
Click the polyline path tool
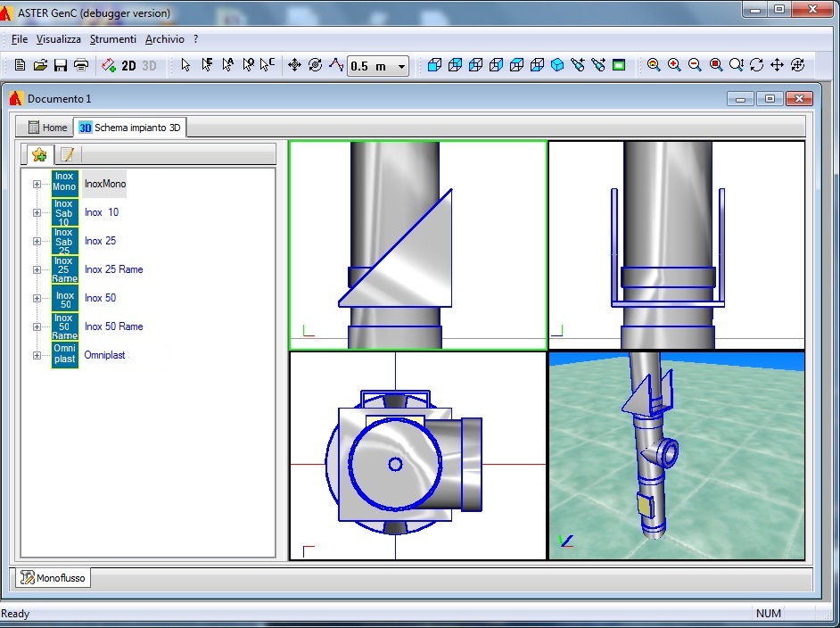click(x=336, y=65)
